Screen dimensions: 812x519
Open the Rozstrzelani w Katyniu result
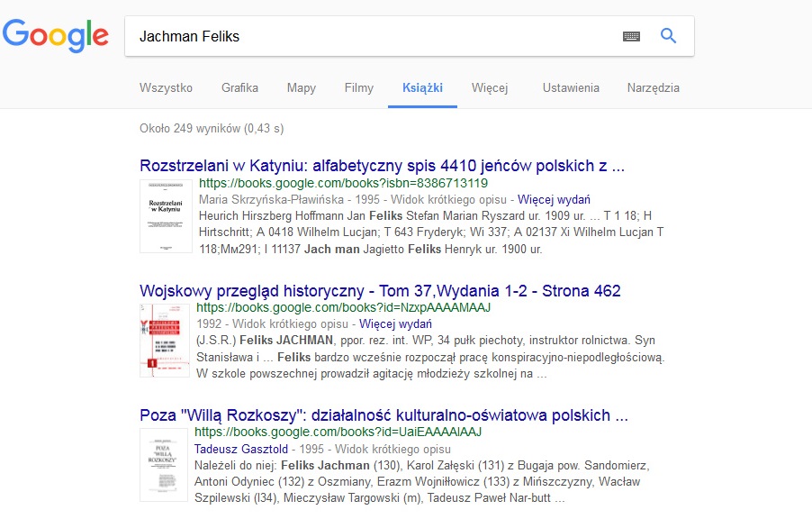[x=382, y=166]
